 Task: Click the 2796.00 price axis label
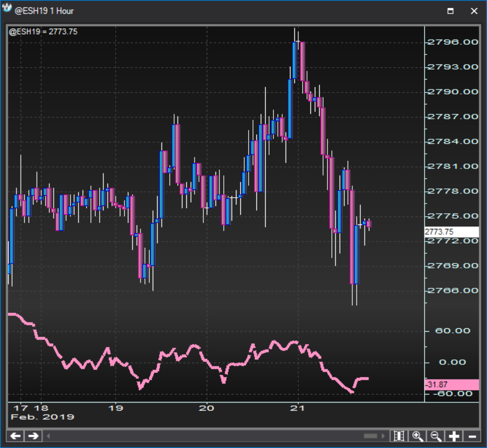(453, 42)
